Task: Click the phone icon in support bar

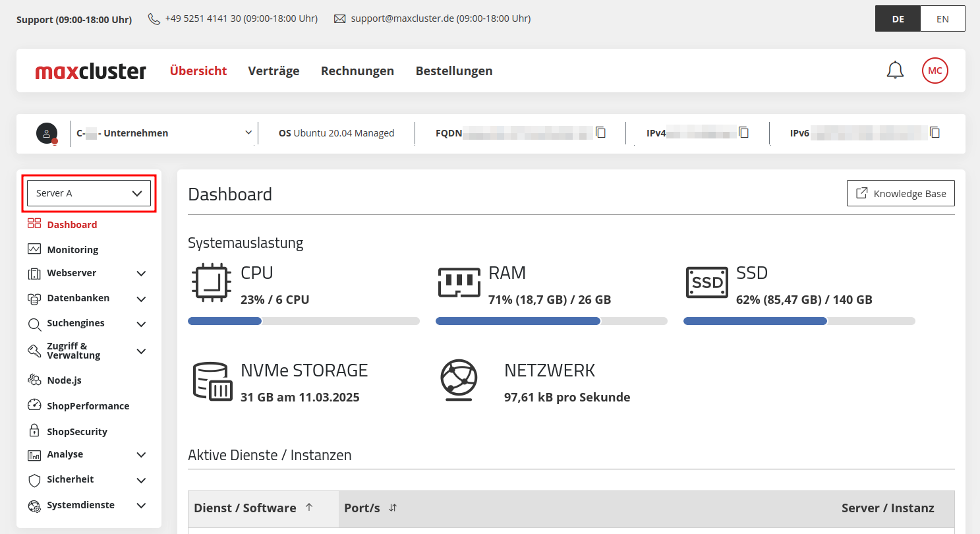Action: 154,19
